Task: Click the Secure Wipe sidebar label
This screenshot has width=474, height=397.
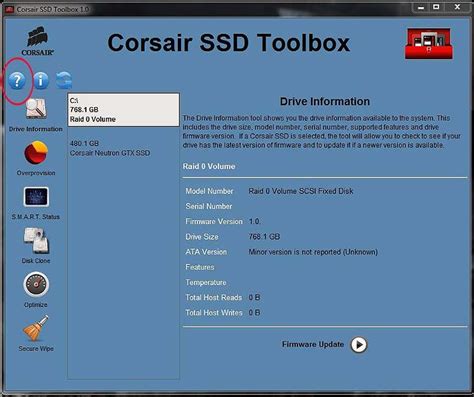Action: [x=36, y=349]
